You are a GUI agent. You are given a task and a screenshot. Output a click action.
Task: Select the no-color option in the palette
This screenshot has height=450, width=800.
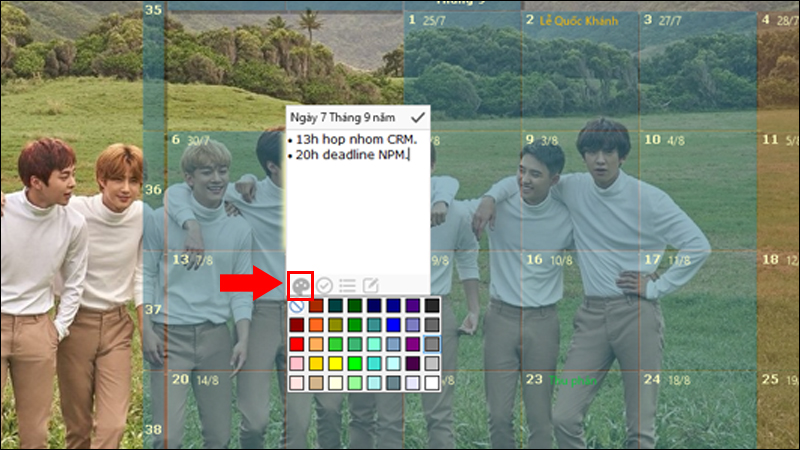click(297, 305)
